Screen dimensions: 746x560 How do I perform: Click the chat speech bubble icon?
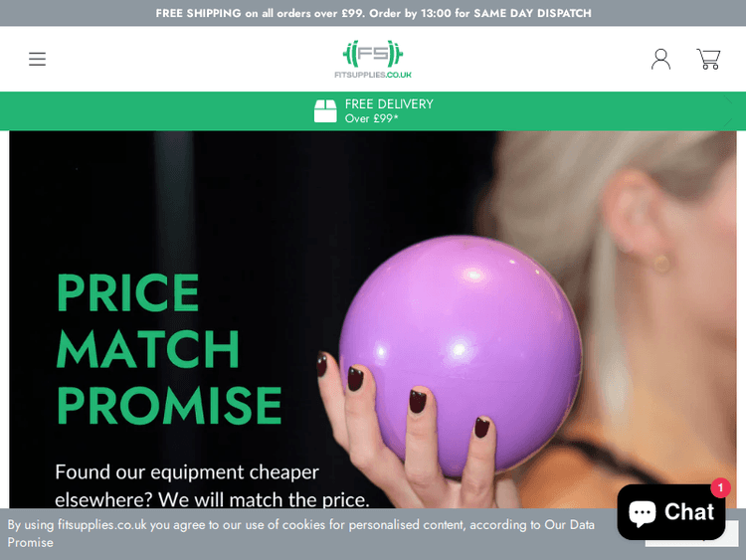tap(643, 513)
